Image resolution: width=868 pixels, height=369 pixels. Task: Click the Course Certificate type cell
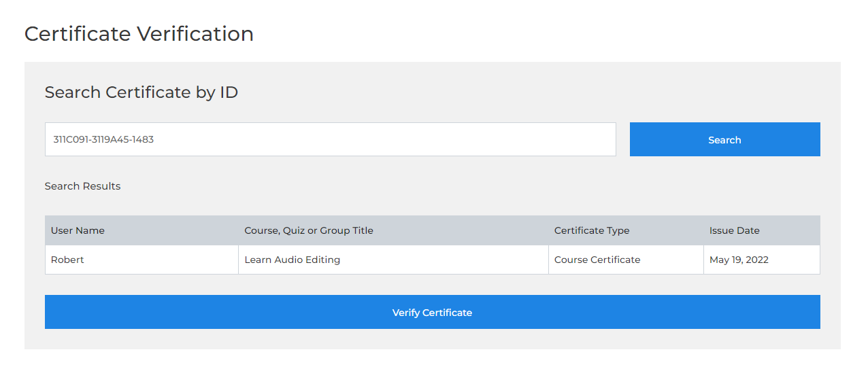tap(597, 260)
